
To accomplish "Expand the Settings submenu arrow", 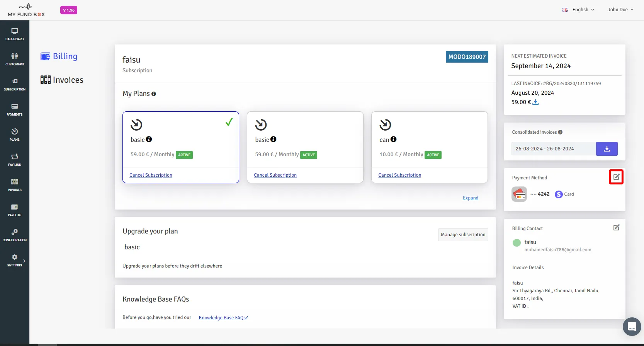I will pyautogui.click(x=24, y=261).
